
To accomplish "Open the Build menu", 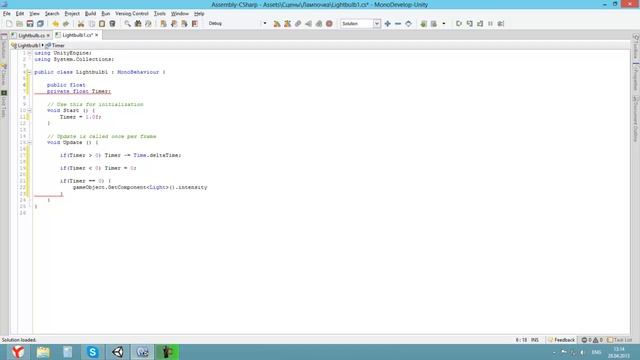I will pyautogui.click(x=90, y=13).
